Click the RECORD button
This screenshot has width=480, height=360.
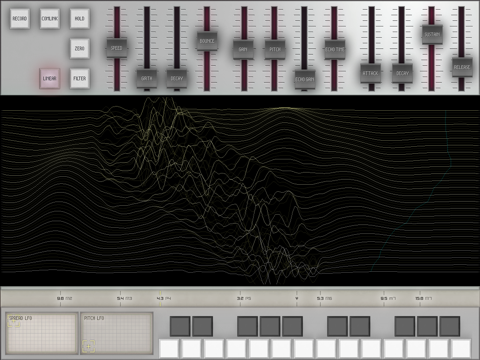pos(20,19)
